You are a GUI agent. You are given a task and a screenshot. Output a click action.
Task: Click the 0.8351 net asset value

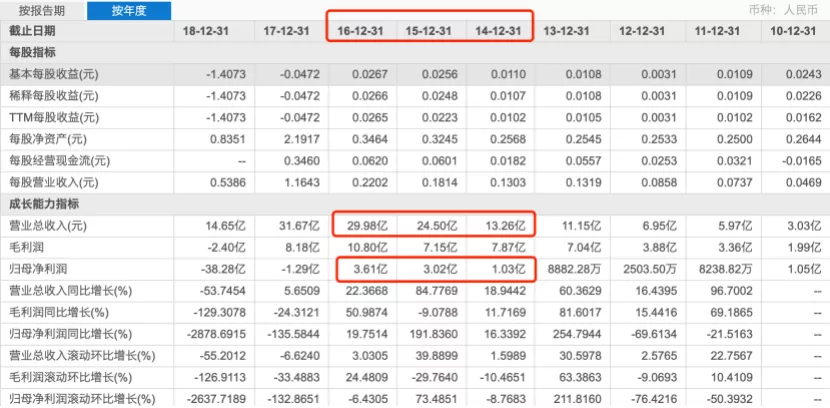[x=228, y=139]
